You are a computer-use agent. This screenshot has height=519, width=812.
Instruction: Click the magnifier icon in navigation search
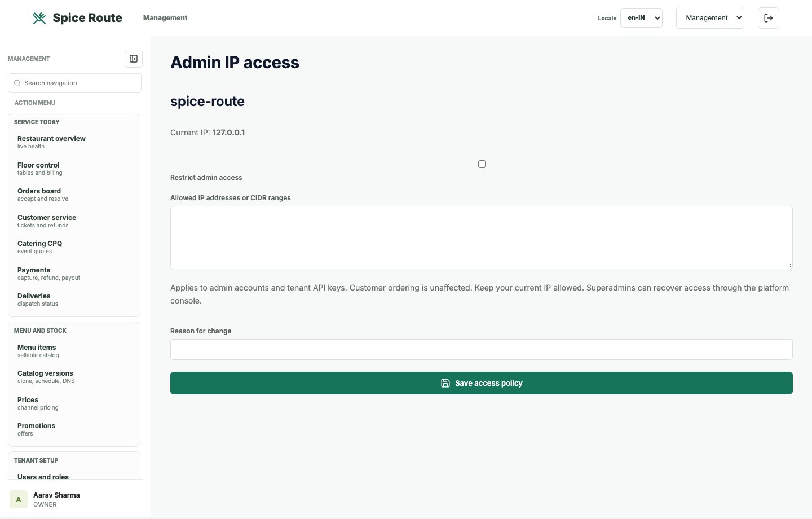click(17, 83)
